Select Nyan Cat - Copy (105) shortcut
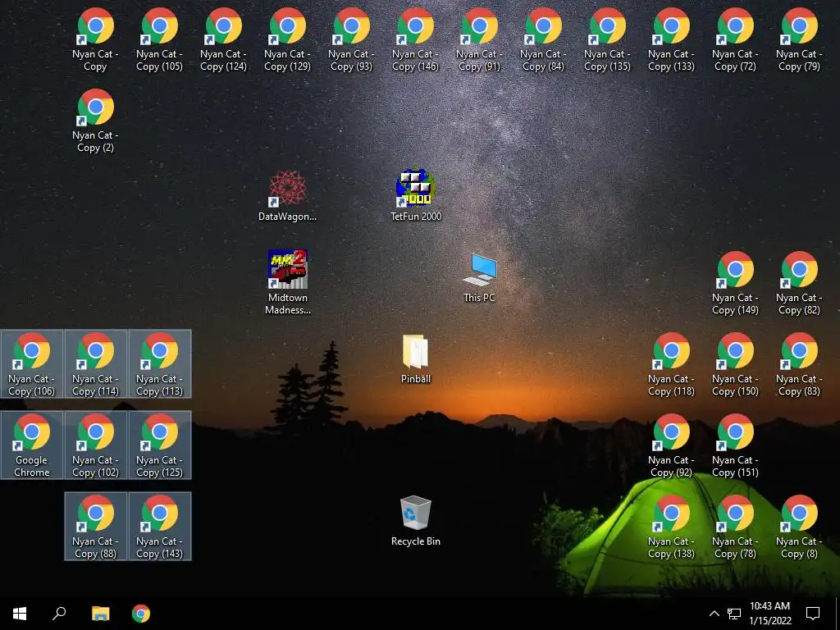The image size is (840, 630). 160,40
